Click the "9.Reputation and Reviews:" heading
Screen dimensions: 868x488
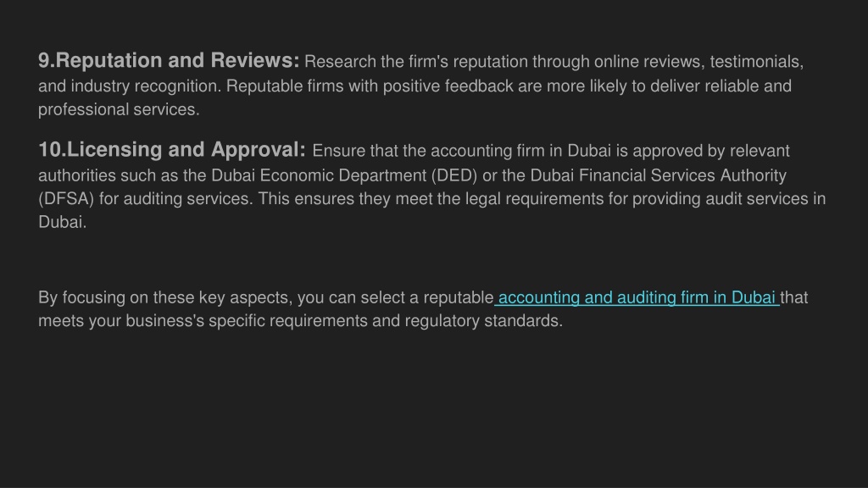point(169,60)
